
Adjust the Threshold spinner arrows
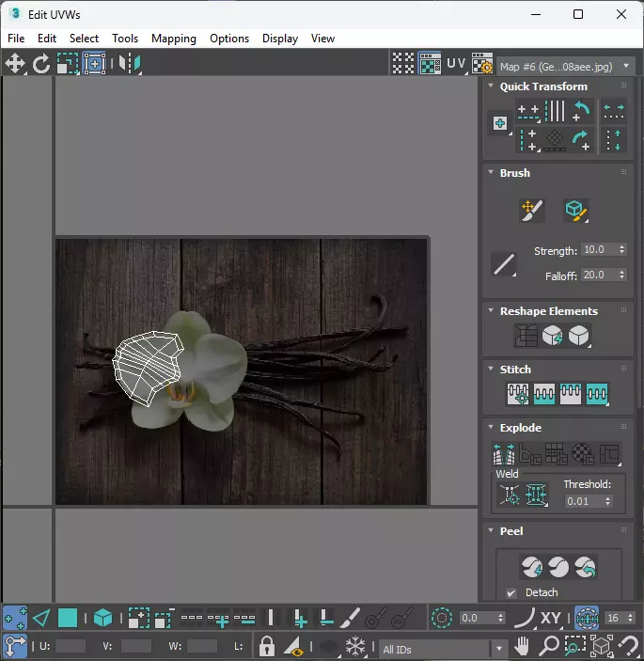tap(607, 501)
